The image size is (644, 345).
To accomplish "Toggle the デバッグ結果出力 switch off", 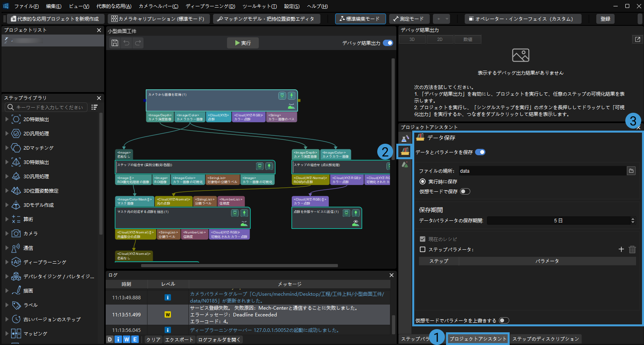I will 388,43.
